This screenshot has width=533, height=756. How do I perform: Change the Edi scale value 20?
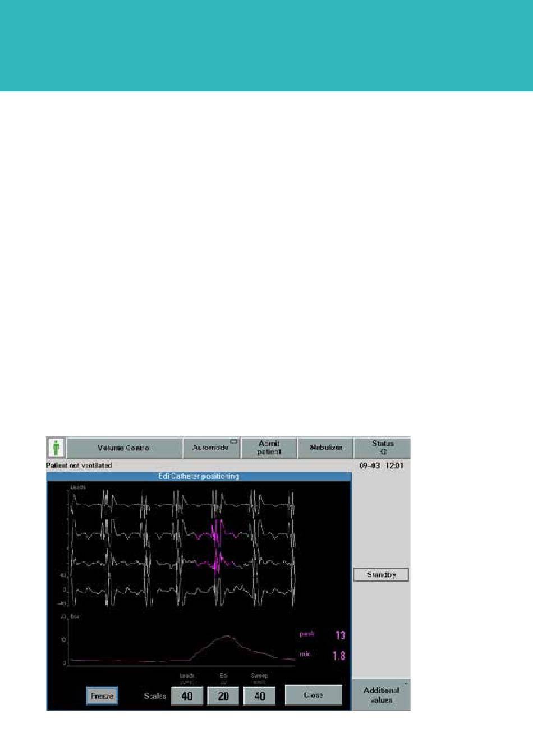pyautogui.click(x=223, y=696)
